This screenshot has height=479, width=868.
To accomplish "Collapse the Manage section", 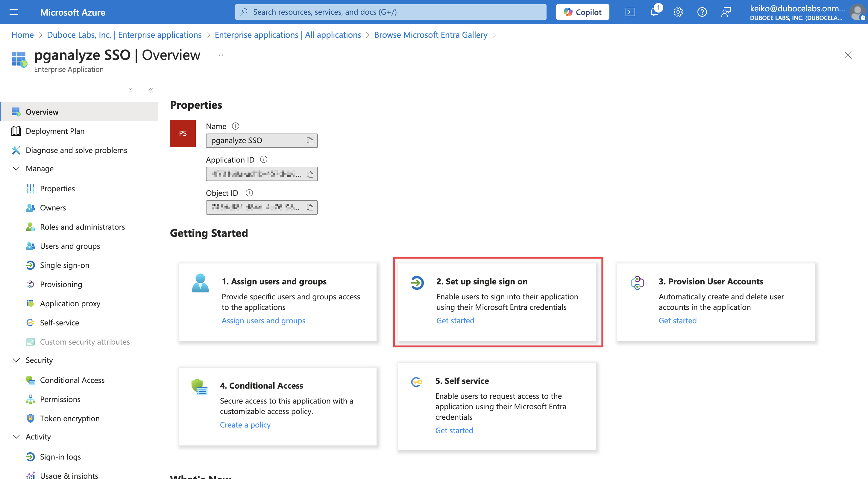I will point(16,169).
